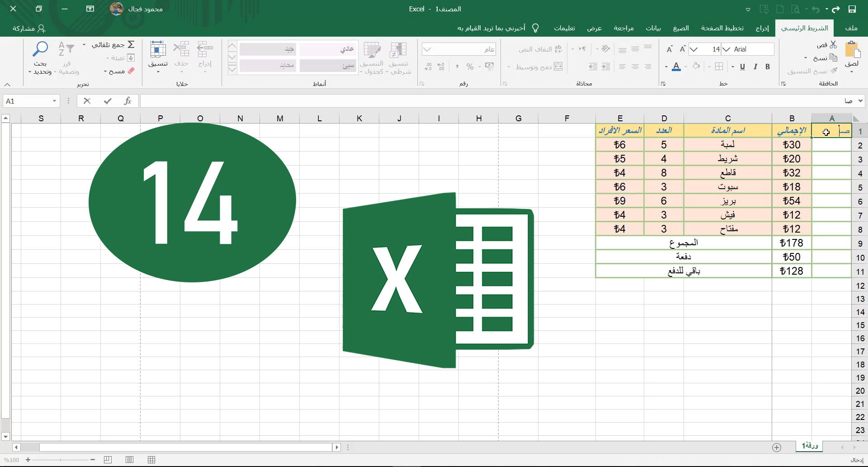The width and height of the screenshot is (868, 467).
Task: Switch to the الصيغ (Formulas) tab
Action: pyautogui.click(x=681, y=28)
